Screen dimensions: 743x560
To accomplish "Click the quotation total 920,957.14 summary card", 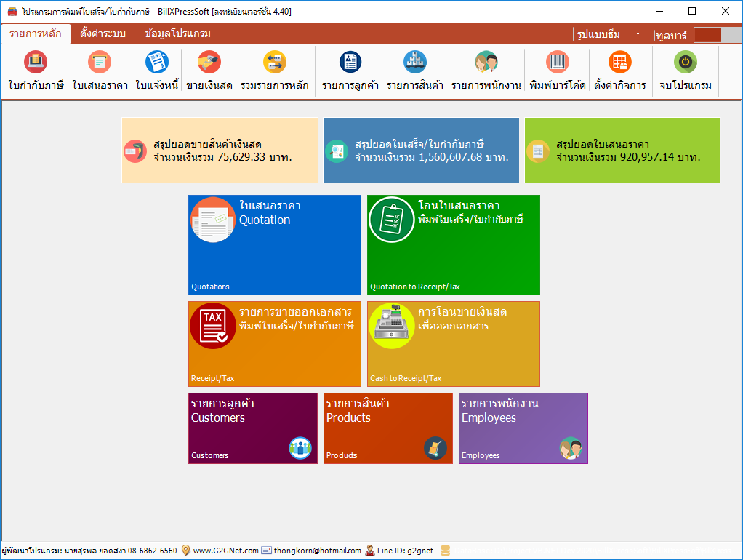I will (622, 151).
